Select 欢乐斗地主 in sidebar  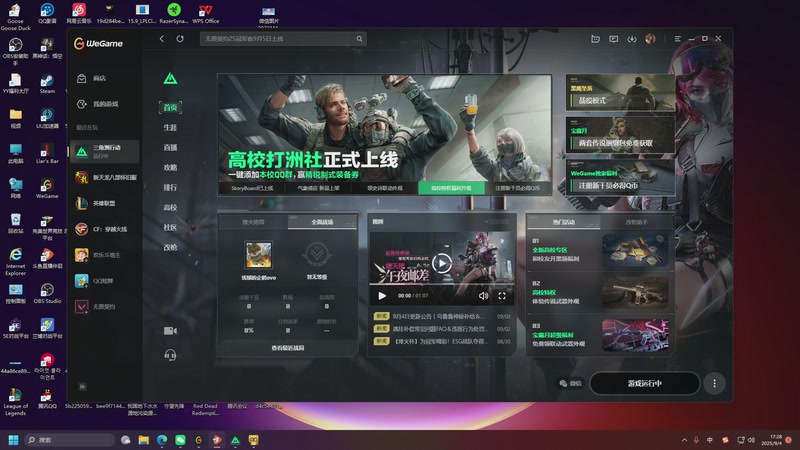pos(104,255)
